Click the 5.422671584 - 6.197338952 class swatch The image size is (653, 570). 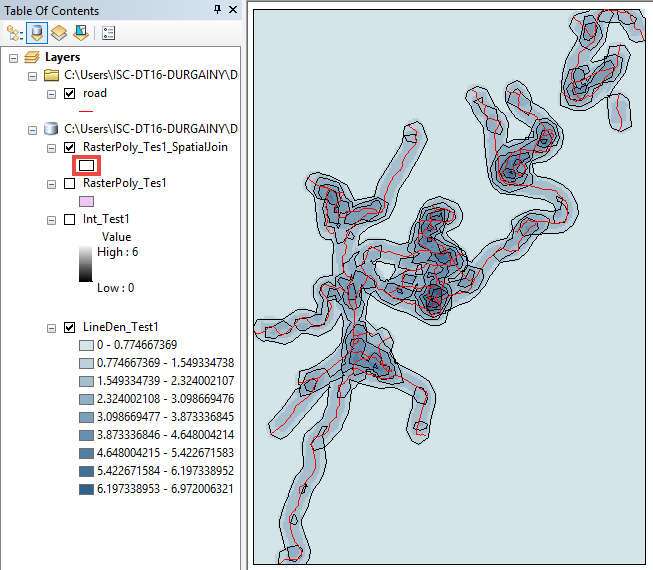(86, 471)
